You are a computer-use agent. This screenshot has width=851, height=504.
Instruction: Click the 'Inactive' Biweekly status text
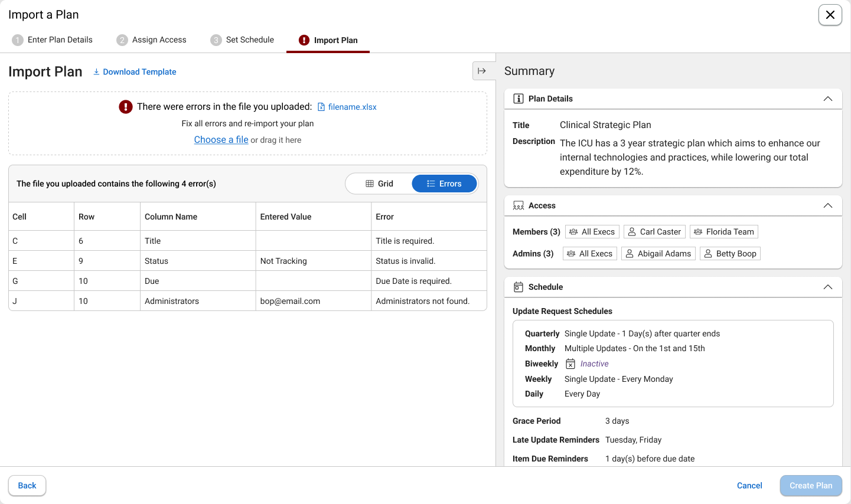point(594,364)
